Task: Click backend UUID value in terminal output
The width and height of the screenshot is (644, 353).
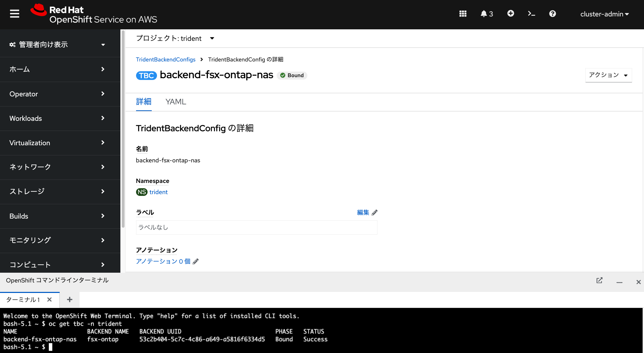Action: (x=202, y=339)
